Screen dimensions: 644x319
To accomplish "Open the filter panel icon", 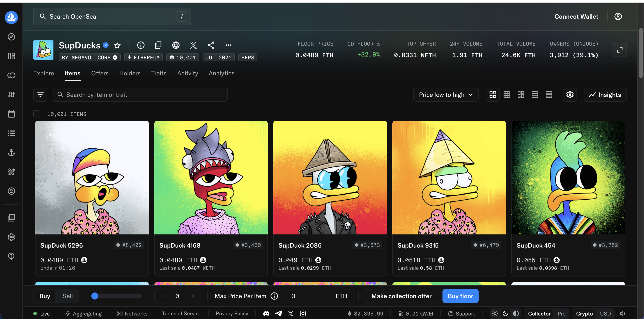I will pyautogui.click(x=40, y=94).
